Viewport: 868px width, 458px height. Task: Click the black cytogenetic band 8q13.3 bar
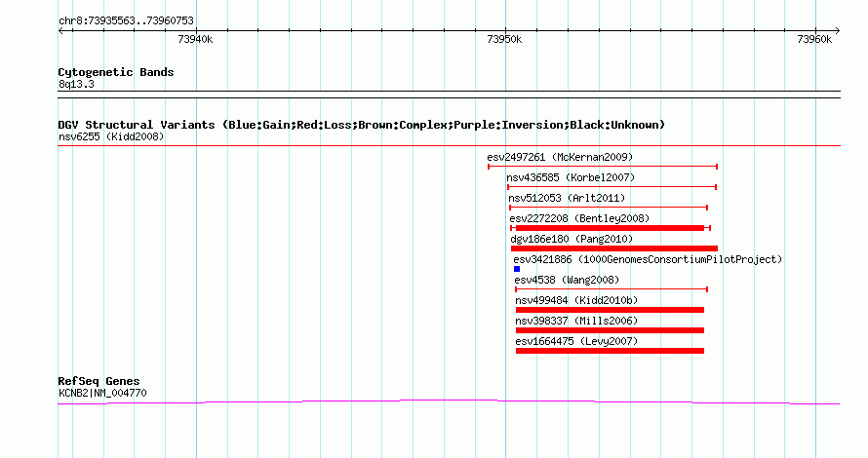point(449,95)
